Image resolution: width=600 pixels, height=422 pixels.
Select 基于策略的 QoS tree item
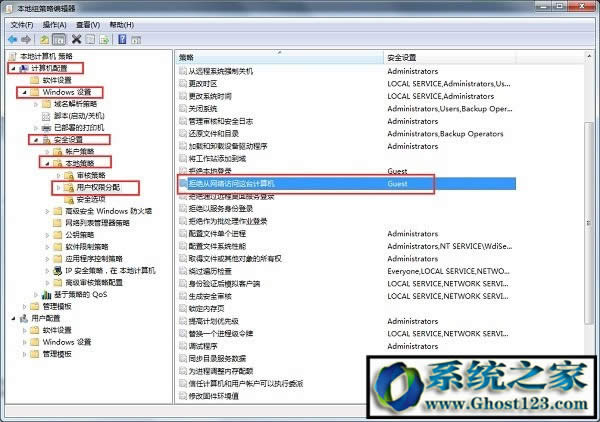[80, 295]
